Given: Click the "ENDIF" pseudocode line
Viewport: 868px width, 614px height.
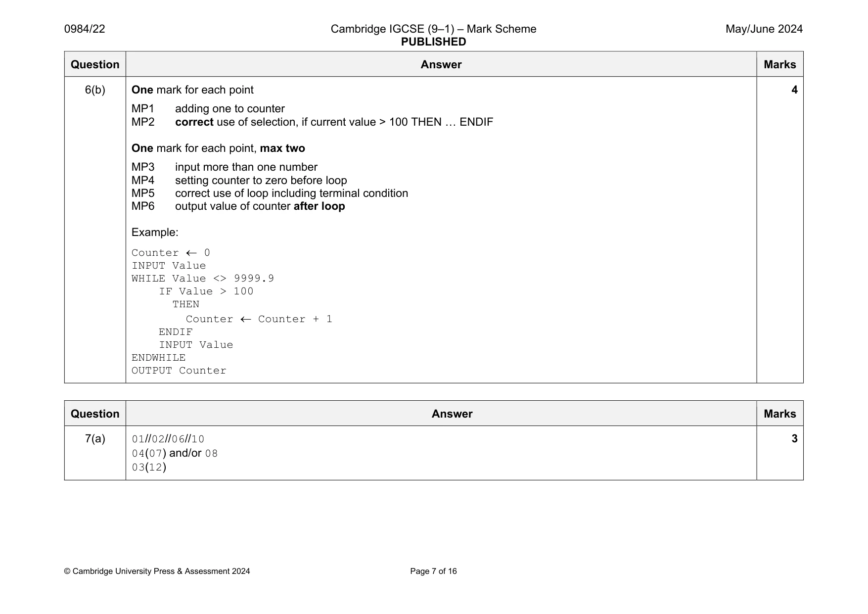Looking at the screenshot, I should [x=176, y=332].
